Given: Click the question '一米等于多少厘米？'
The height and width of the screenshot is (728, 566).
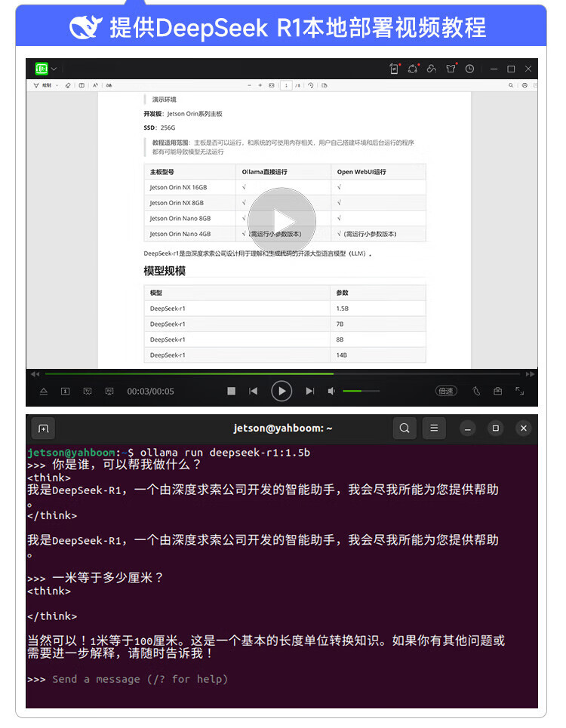Looking at the screenshot, I should pos(108,578).
